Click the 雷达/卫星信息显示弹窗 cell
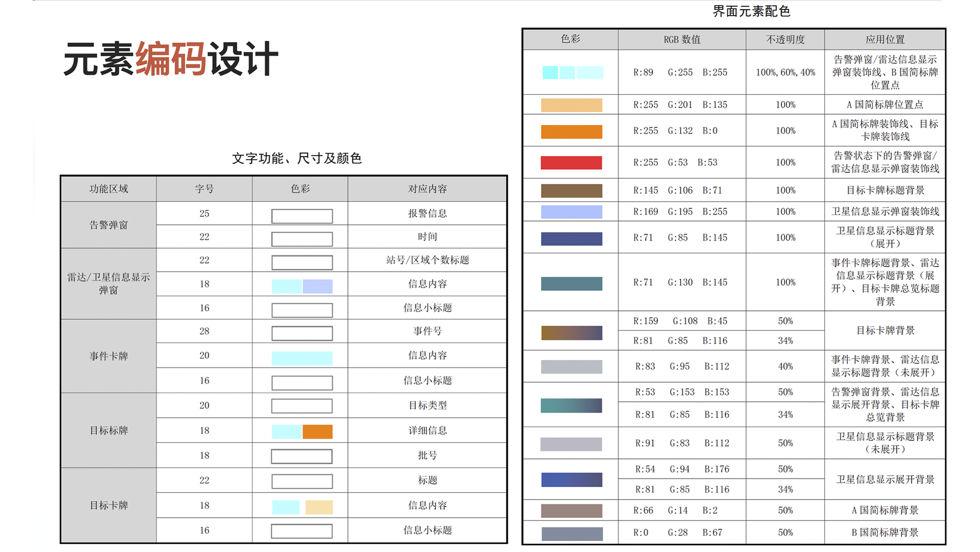 108,283
